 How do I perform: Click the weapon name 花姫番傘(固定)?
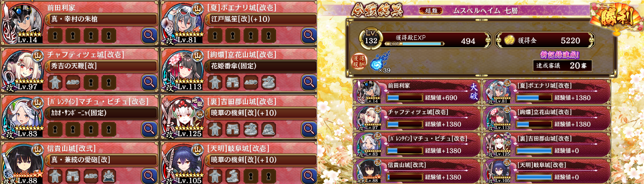[234, 66]
